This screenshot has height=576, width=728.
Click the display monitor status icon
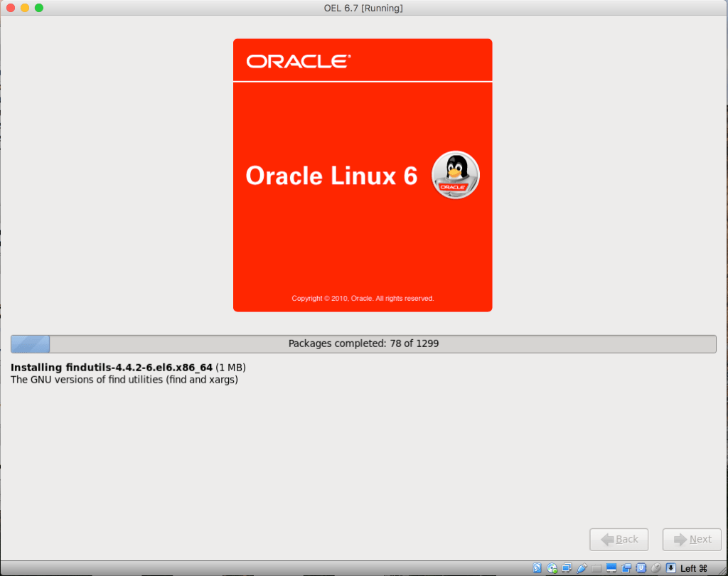tap(611, 567)
